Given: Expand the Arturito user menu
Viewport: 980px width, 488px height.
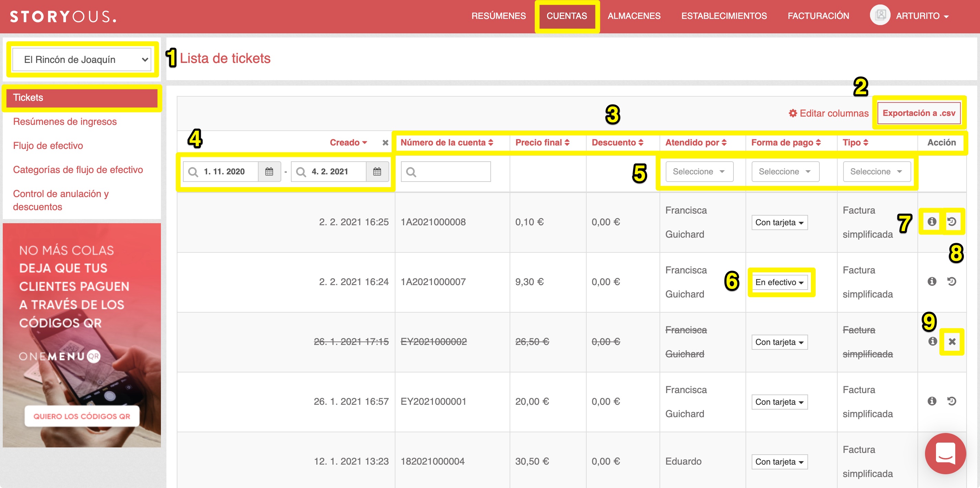Looking at the screenshot, I should pos(922,16).
